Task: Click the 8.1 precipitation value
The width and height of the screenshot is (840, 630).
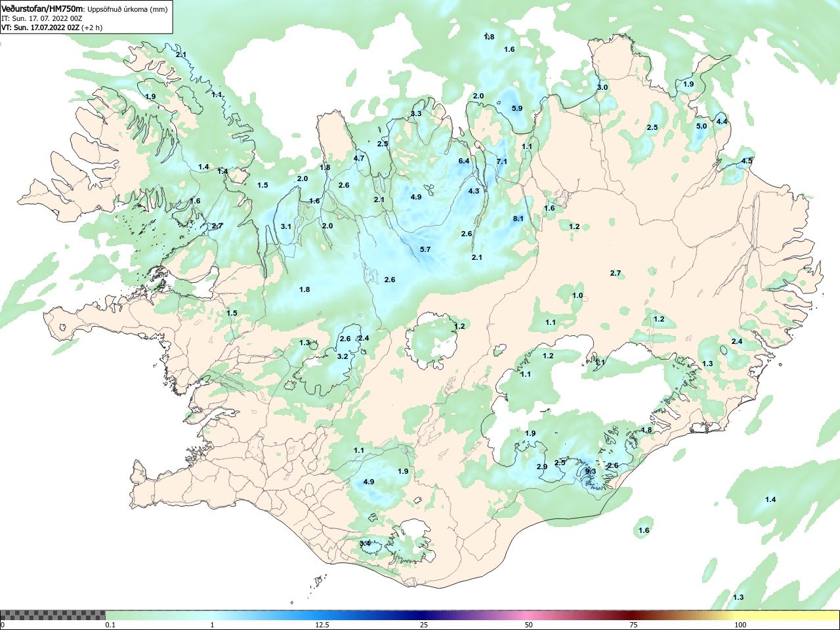Action: (x=518, y=219)
